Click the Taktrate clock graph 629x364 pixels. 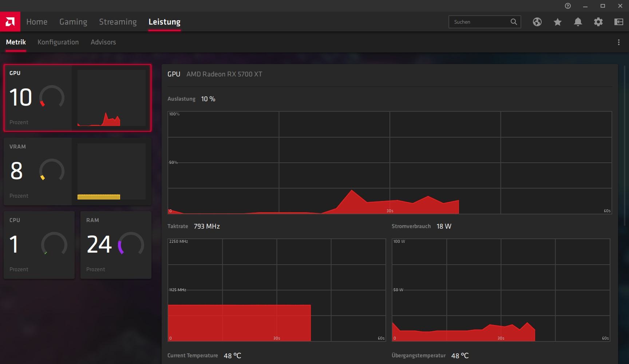[277, 290]
